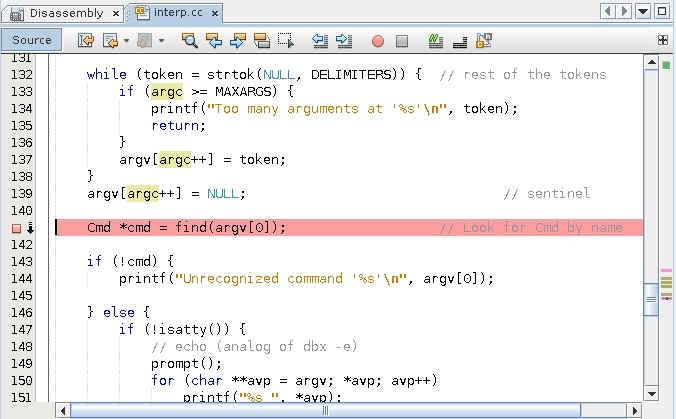Click 'prompt();' on line 149

186,364
